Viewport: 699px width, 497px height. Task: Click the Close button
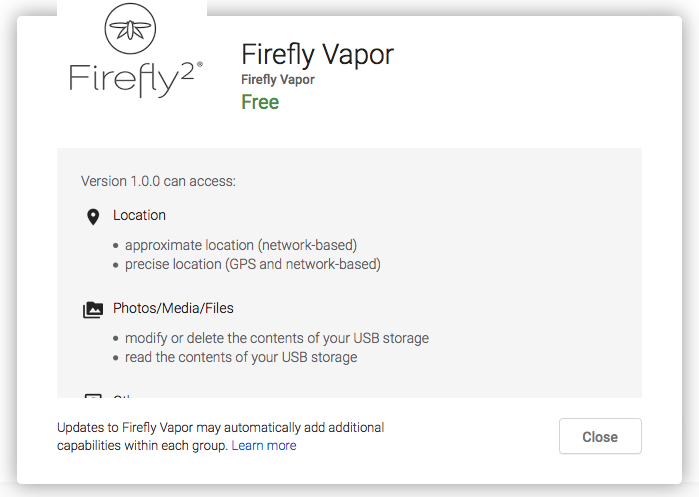pyautogui.click(x=600, y=436)
